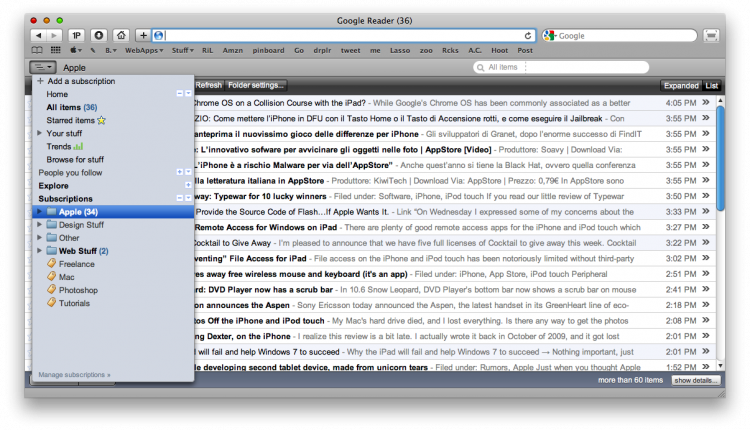Click the star next to Starred items
The width and height of the screenshot is (750, 430).
pos(101,120)
